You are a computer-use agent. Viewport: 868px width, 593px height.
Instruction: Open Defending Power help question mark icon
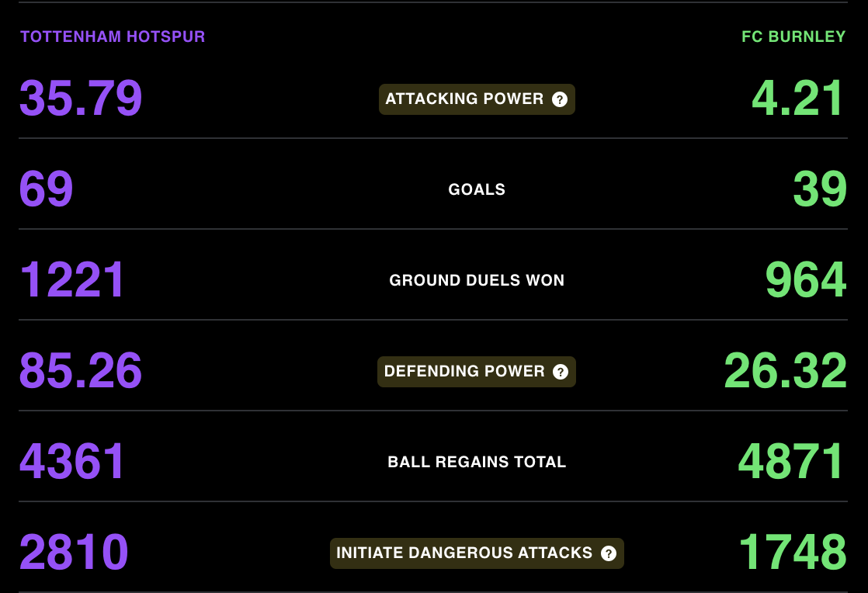pyautogui.click(x=561, y=372)
